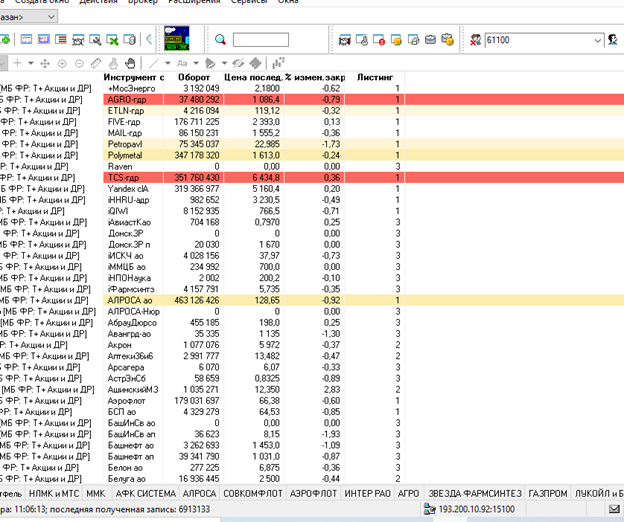Select the hand pan tool
624x522 pixels.
tap(130, 63)
